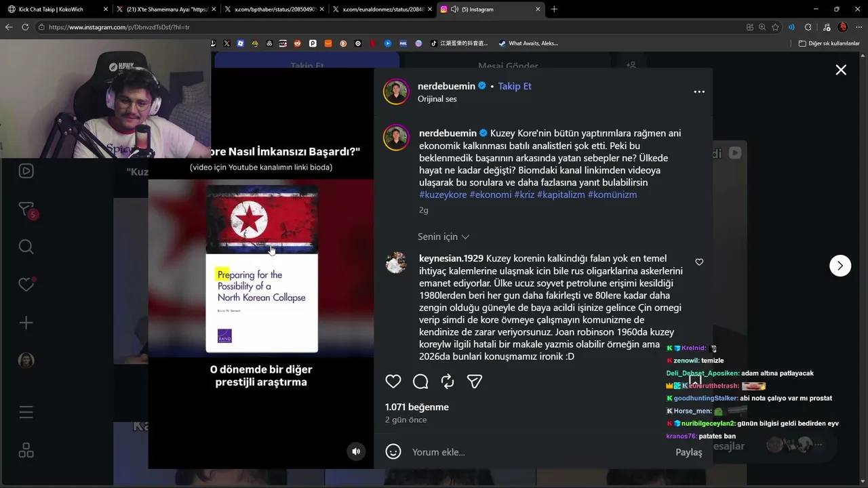Create new post with the plus icon
Image resolution: width=868 pixels, height=488 pixels.
tap(26, 323)
